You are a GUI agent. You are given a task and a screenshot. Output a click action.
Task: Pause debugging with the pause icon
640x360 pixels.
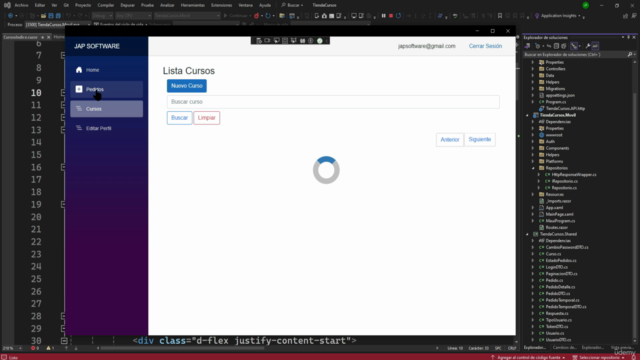[x=384, y=16]
